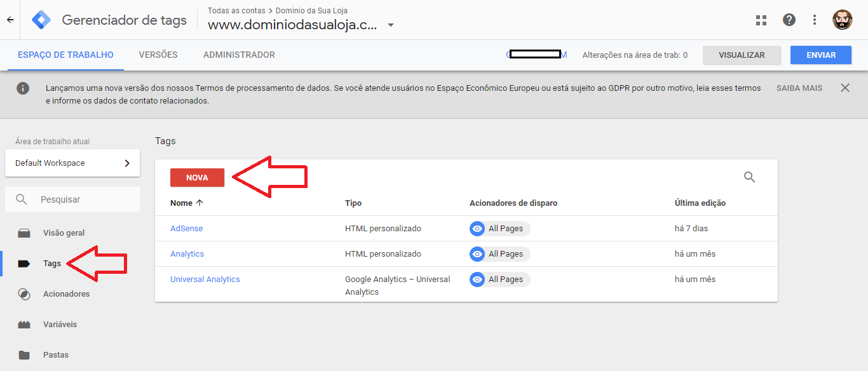868x371 pixels.
Task: Open the help question mark icon
Action: coord(789,20)
